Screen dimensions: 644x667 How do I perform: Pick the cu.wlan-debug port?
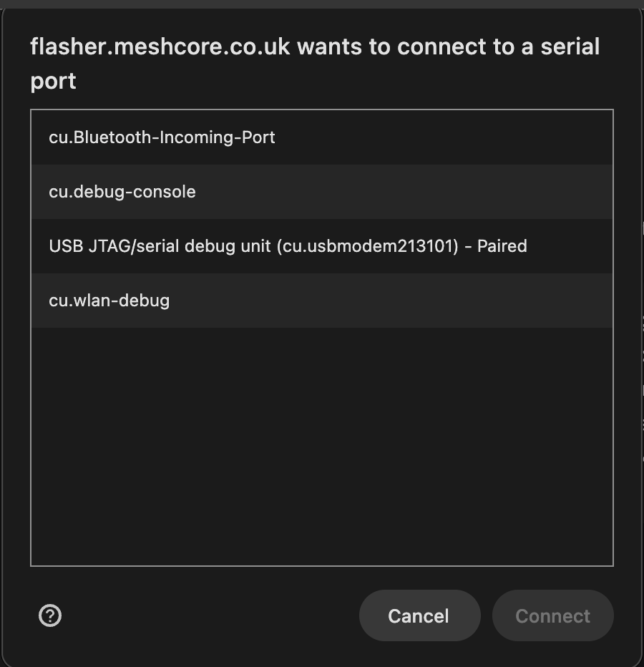(x=109, y=301)
